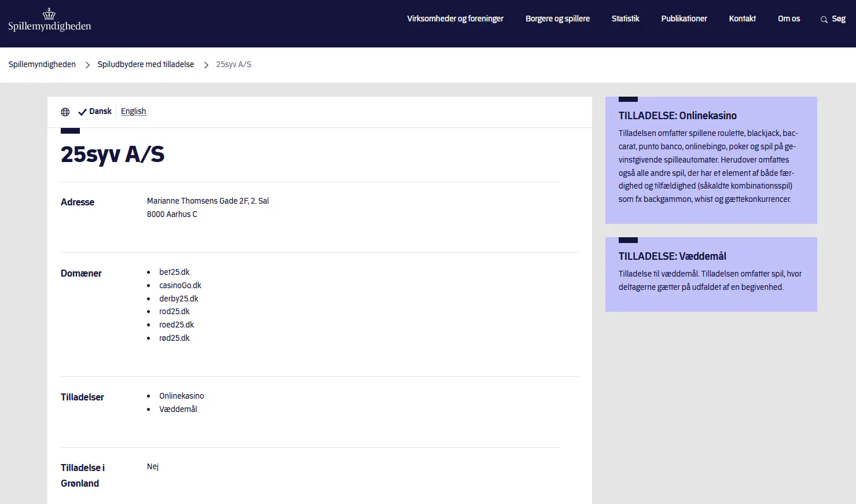The image size is (856, 504).
Task: Select the Dansk language option
Action: (x=95, y=111)
